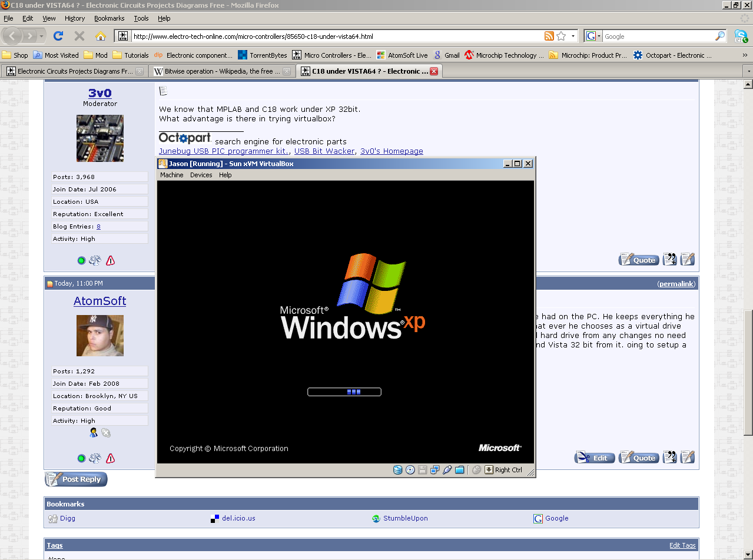Click the Post Reply button
This screenshot has height=560, width=753.
(x=77, y=479)
